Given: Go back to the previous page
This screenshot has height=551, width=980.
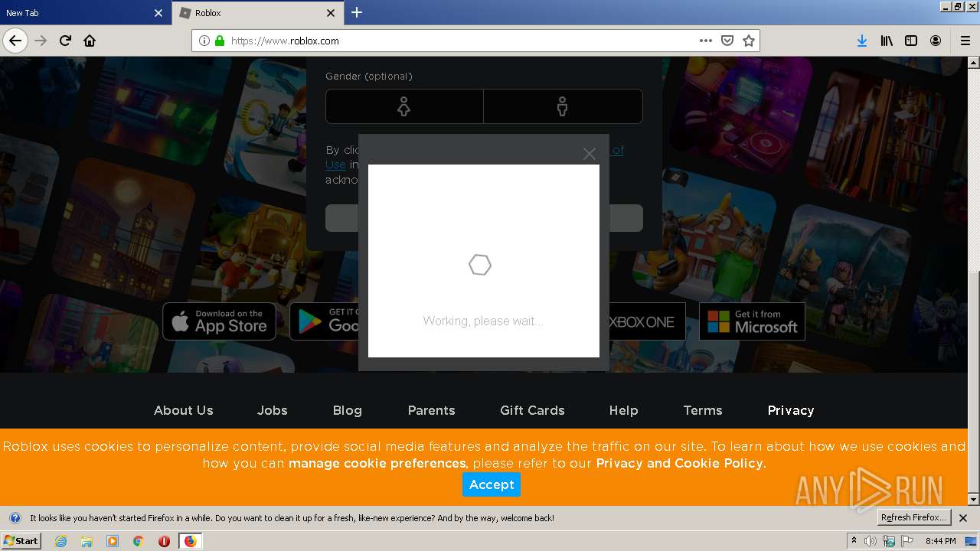Looking at the screenshot, I should (15, 41).
